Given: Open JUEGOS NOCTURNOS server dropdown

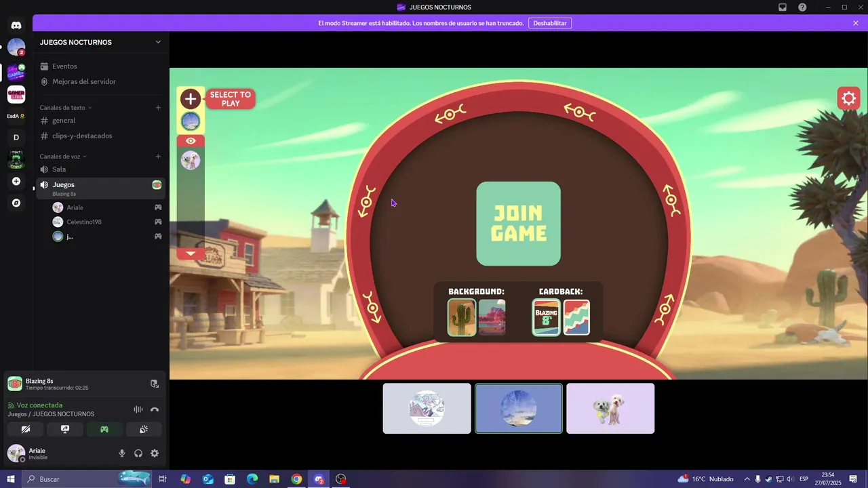Looking at the screenshot, I should coord(158,42).
